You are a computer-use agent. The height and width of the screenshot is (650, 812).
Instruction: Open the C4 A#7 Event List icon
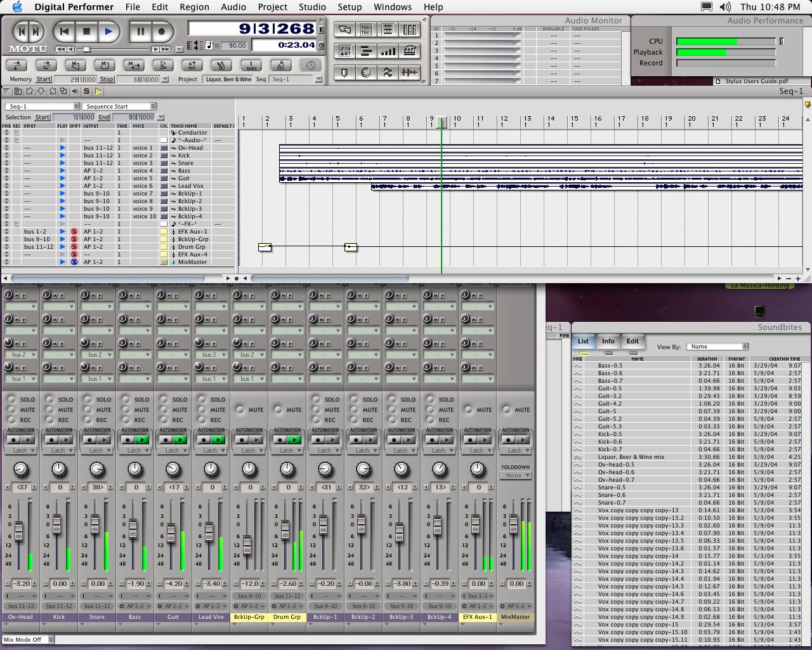click(344, 51)
